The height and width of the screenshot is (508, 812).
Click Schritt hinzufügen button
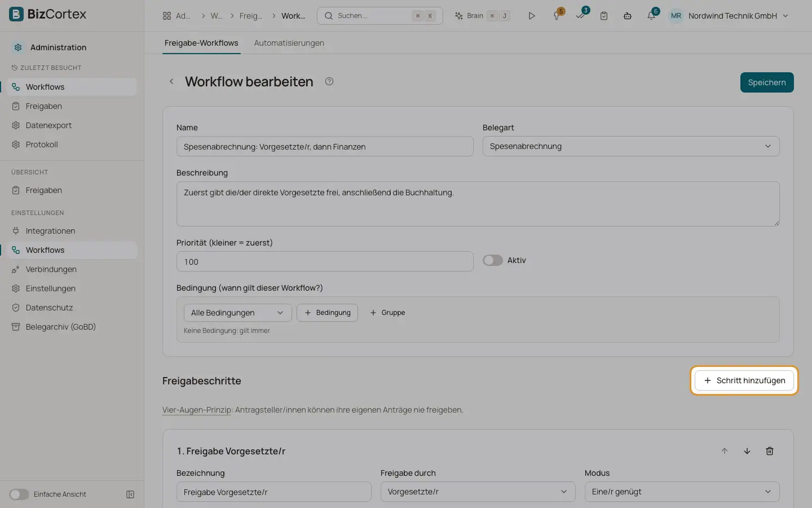744,380
